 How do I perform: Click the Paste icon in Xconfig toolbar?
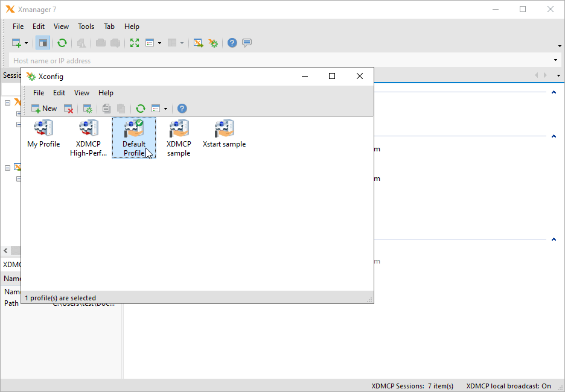tap(121, 109)
